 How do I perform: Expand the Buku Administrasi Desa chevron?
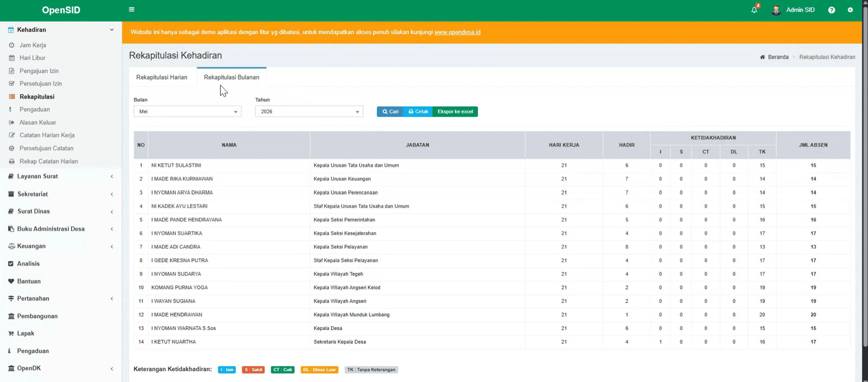coord(111,229)
